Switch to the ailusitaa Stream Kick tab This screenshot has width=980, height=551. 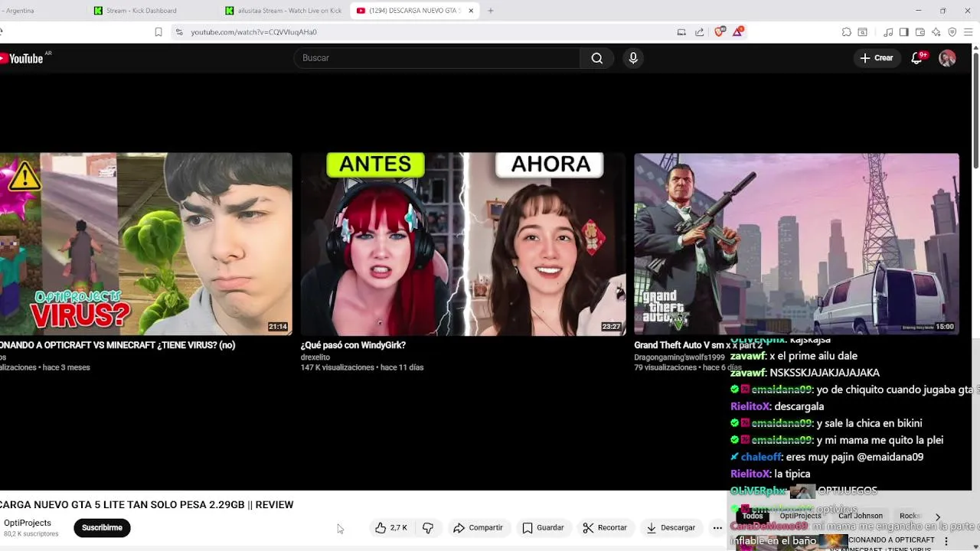click(283, 11)
